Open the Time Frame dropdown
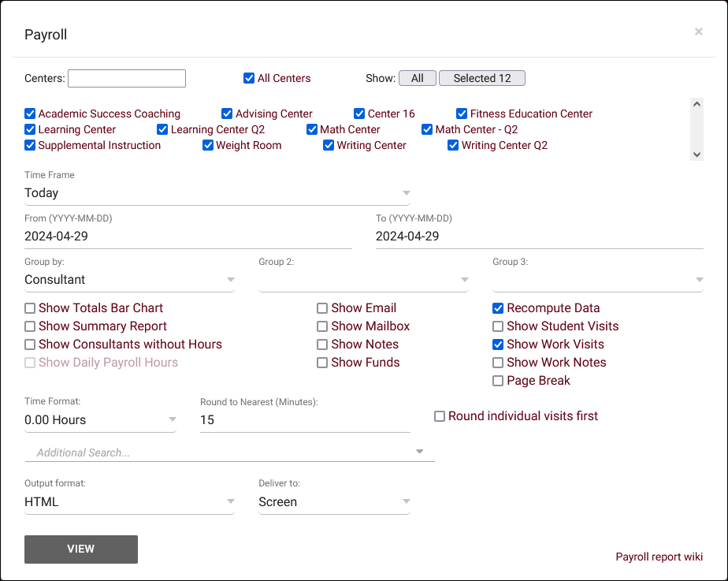Viewport: 728px width, 581px height. (x=217, y=193)
